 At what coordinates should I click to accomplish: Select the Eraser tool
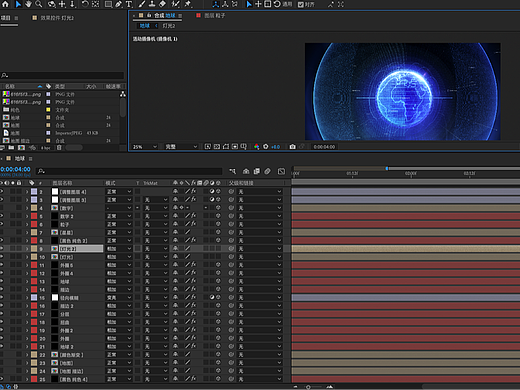pyautogui.click(x=162, y=4)
